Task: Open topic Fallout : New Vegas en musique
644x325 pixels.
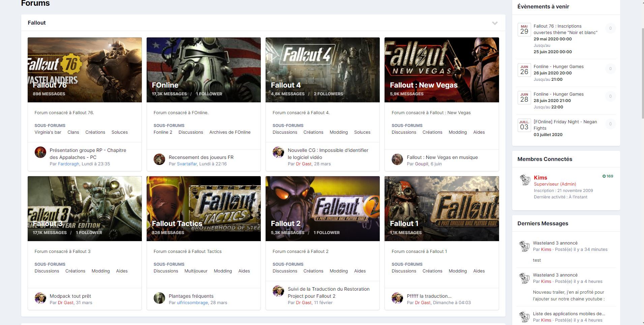Action: 442,157
